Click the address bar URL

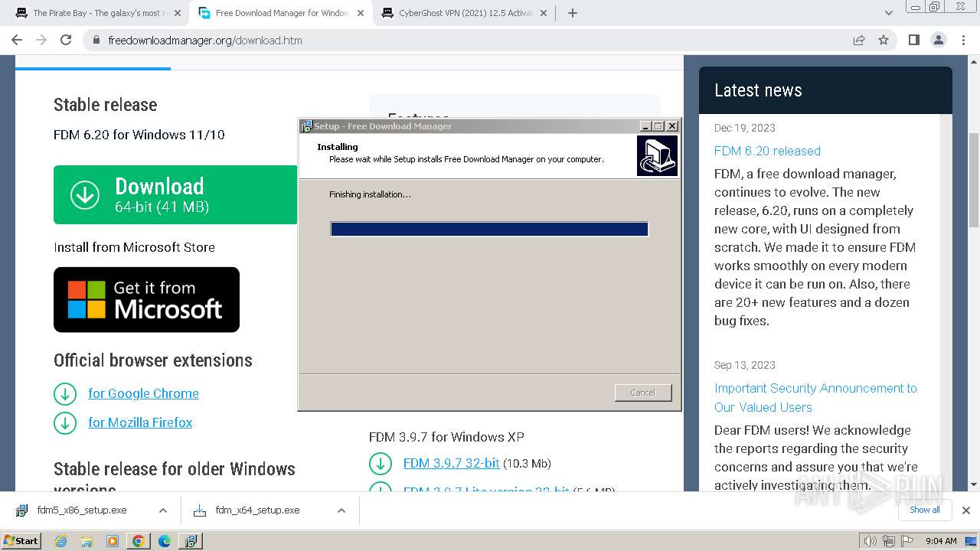[x=205, y=40]
